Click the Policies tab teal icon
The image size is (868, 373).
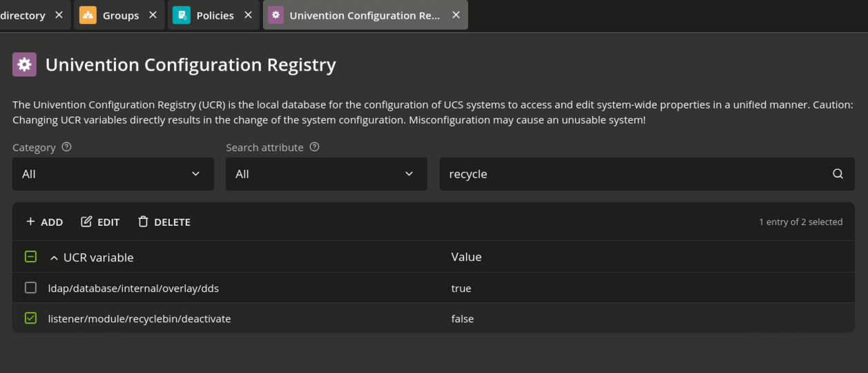point(182,15)
